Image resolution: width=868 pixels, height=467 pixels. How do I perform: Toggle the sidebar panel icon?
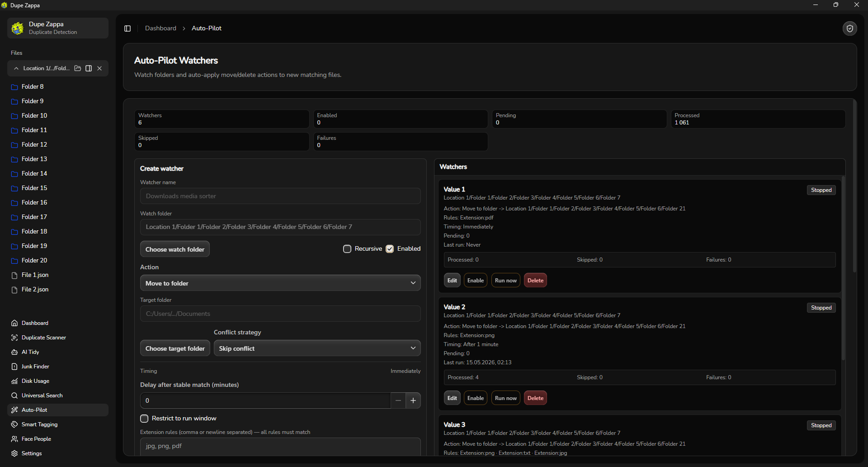click(127, 29)
